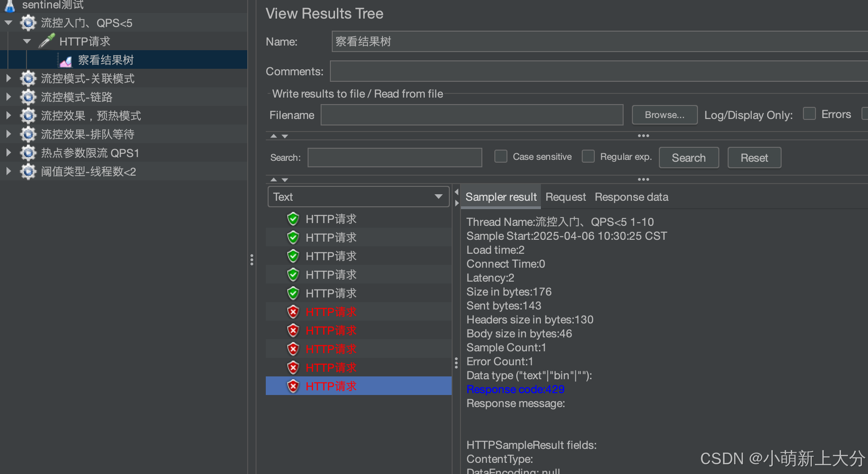Toggle the Case sensitive checkbox
Viewport: 868px width, 474px height.
coord(501,156)
